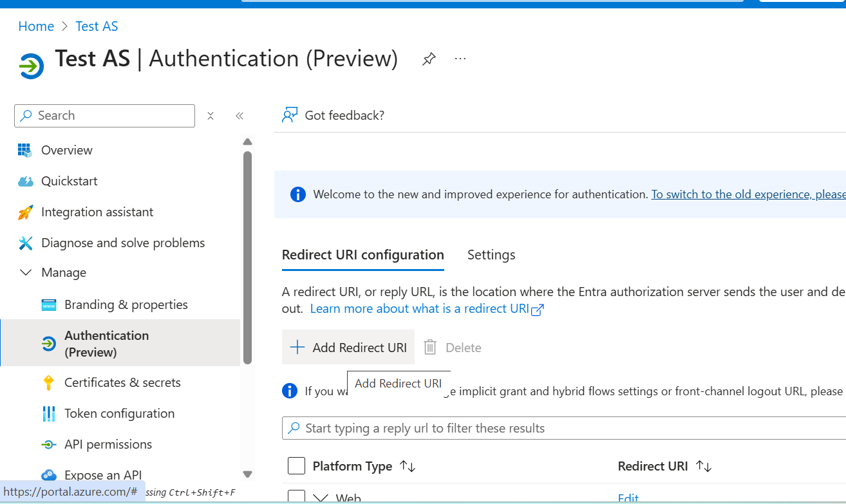Select Redirect URI configuration tab
The height and width of the screenshot is (504, 846).
pos(362,255)
